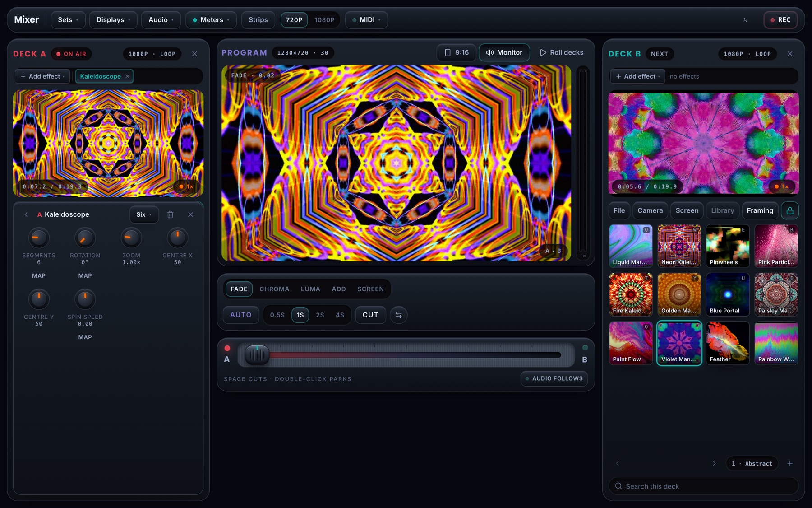The height and width of the screenshot is (508, 812).
Task: Toggle the Monitor audio button
Action: pos(504,52)
